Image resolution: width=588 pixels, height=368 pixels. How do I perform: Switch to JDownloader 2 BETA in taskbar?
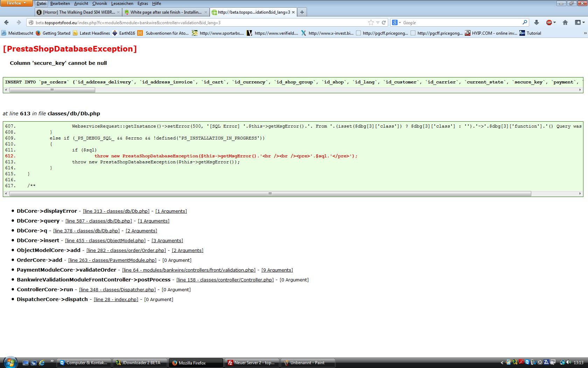(140, 363)
